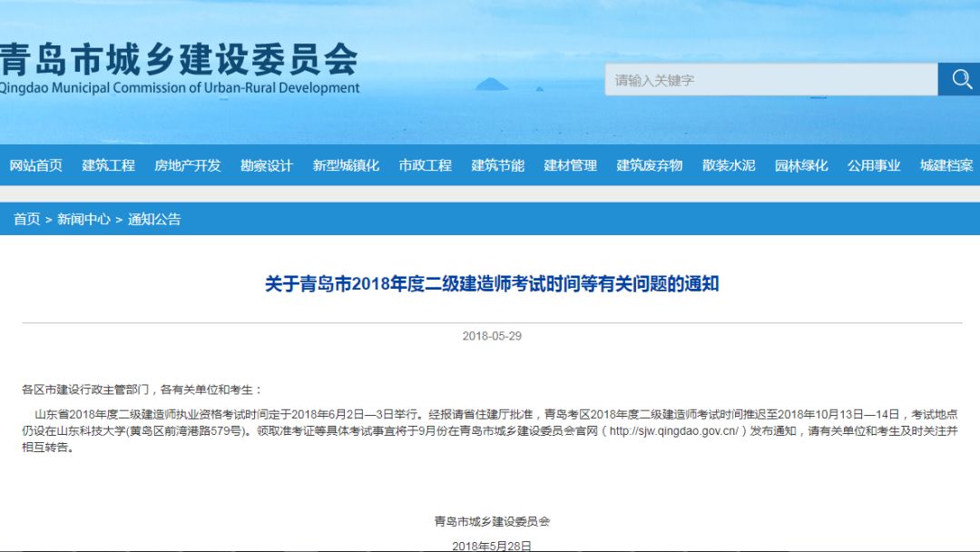This screenshot has width=980, height=552.
Task: Click 新闻中心 breadcrumb link
Action: (83, 219)
